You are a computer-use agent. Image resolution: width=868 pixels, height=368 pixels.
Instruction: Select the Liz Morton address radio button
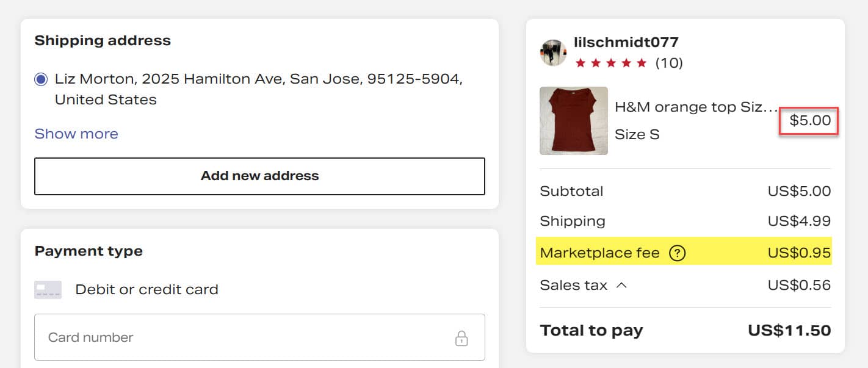(x=41, y=79)
